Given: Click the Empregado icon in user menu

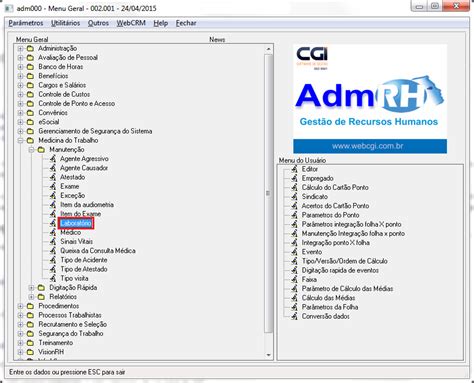Looking at the screenshot, I should click(294, 178).
